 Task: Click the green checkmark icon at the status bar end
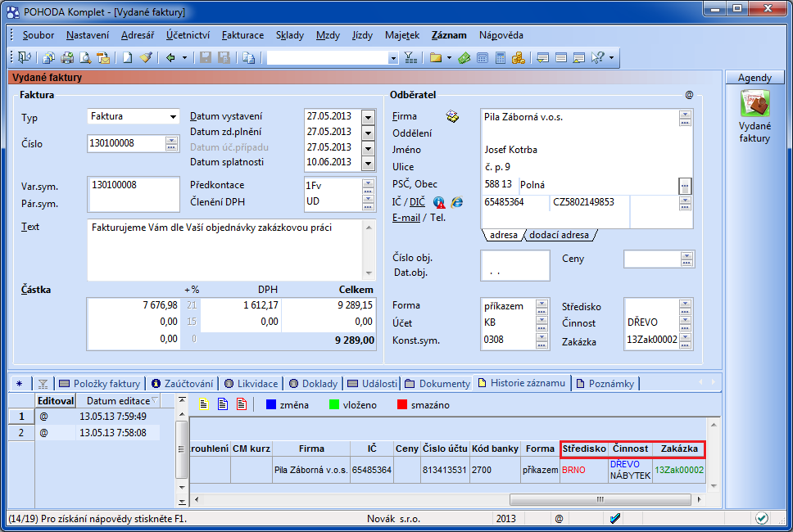click(762, 518)
